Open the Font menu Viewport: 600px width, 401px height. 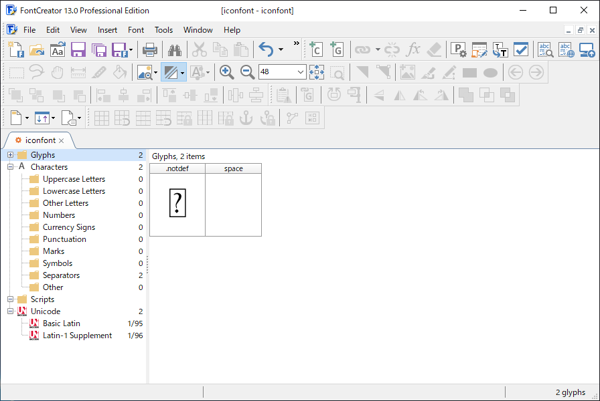[136, 30]
